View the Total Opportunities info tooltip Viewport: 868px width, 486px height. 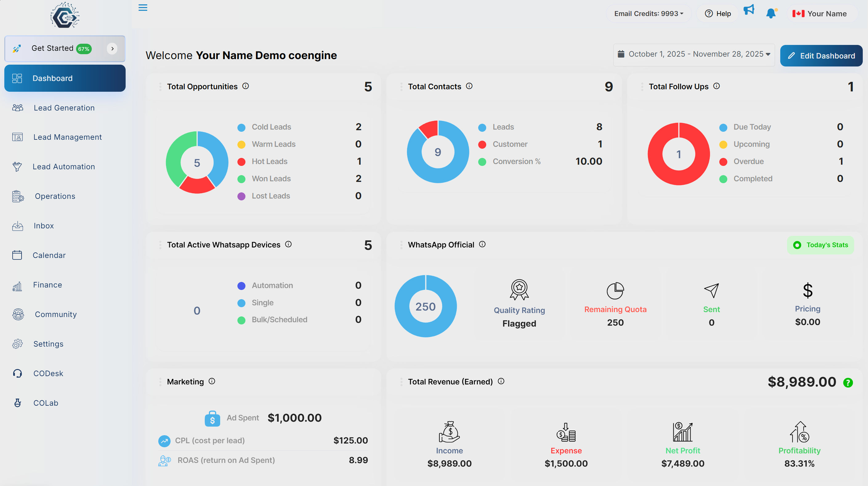click(x=246, y=86)
